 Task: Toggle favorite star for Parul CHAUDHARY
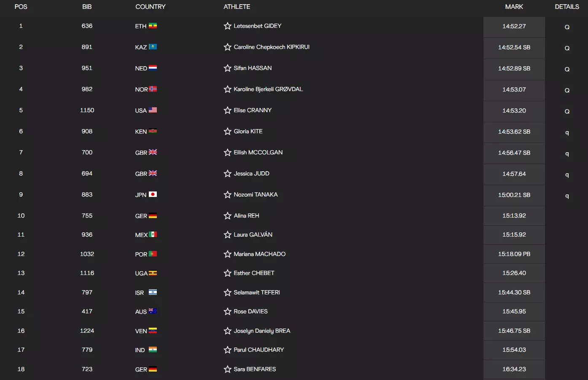[228, 350]
